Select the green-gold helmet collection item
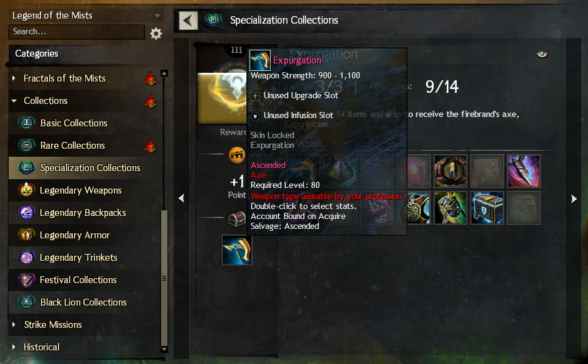This screenshot has height=364, width=588. (x=450, y=208)
